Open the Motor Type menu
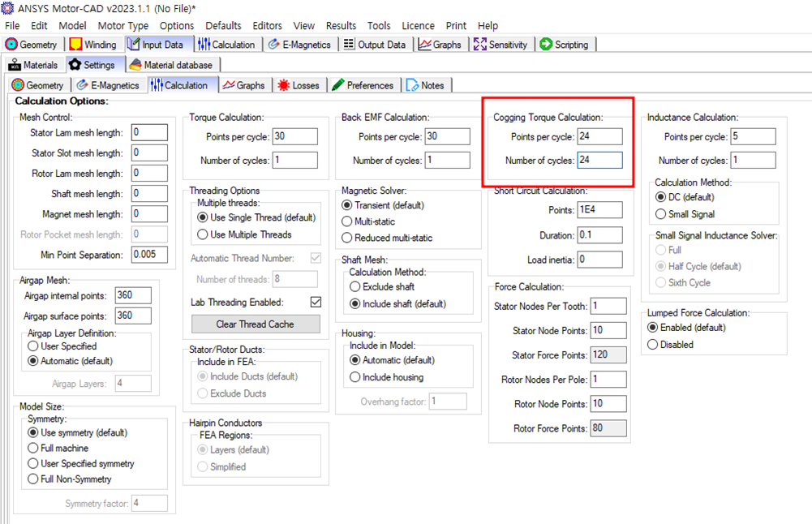 pos(122,25)
